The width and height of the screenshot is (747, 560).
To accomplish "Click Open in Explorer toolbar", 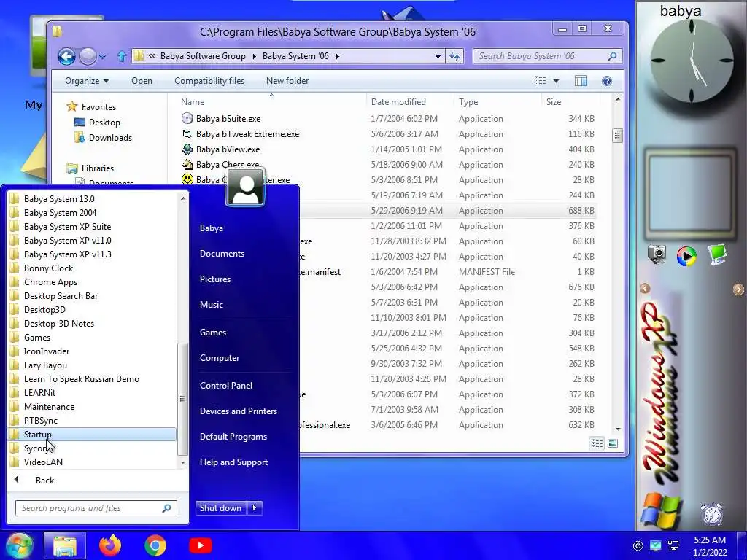I will click(x=142, y=81).
